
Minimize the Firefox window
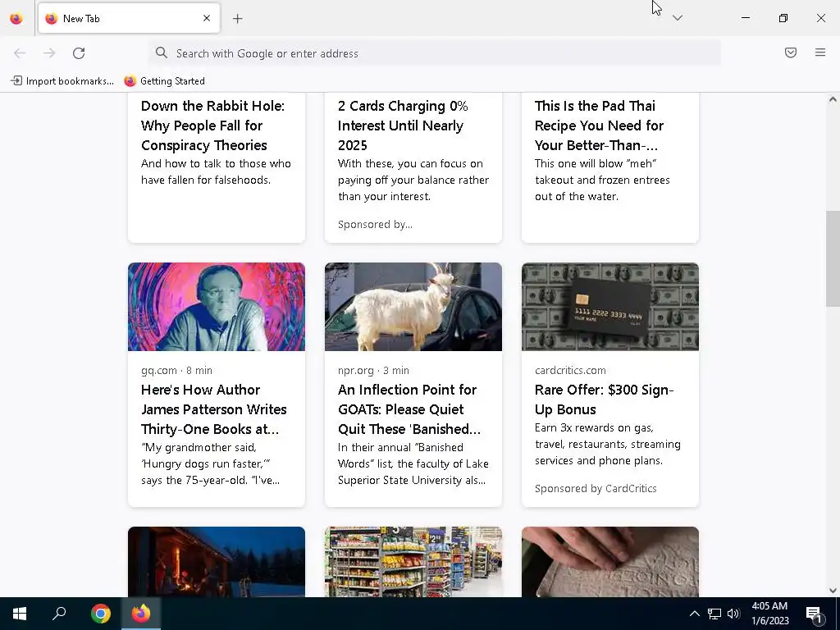(745, 18)
